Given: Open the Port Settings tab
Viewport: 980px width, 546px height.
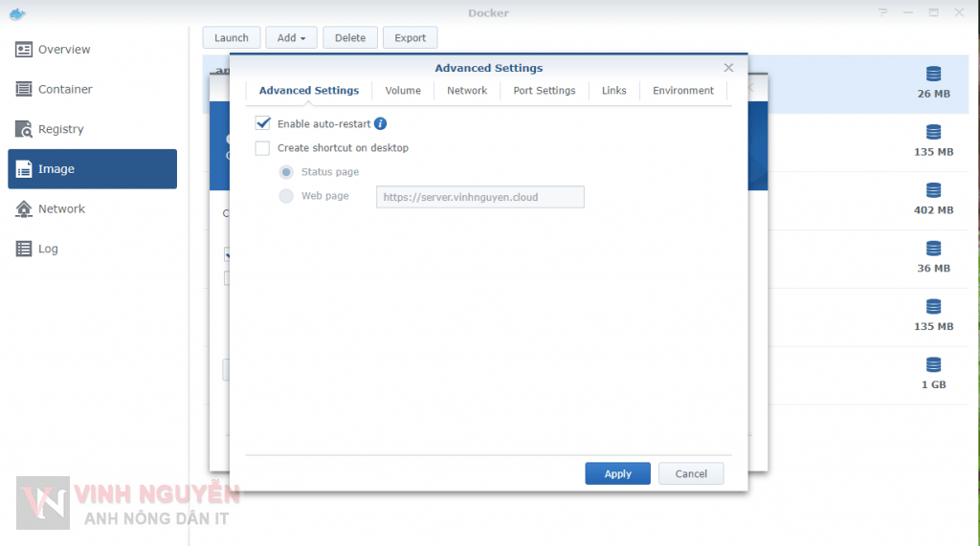Looking at the screenshot, I should [x=544, y=91].
